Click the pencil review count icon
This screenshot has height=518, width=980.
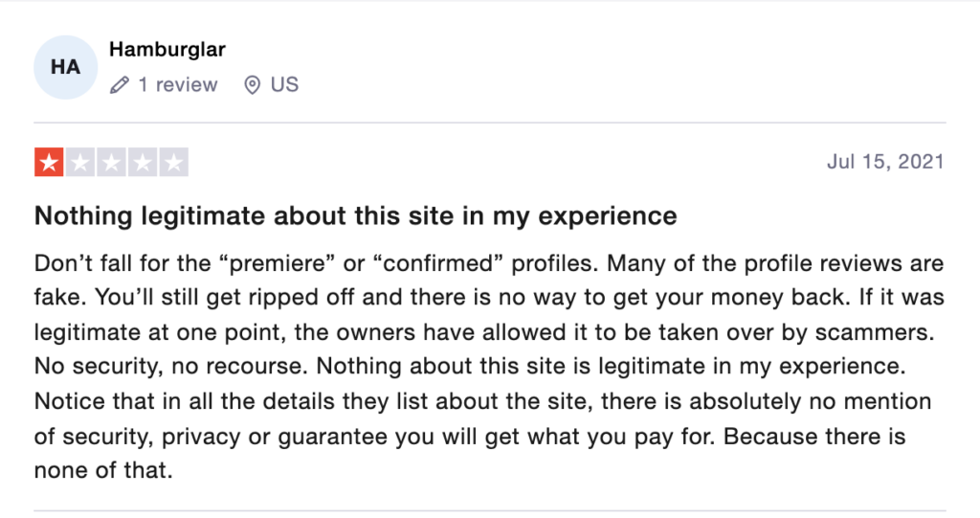pyautogui.click(x=120, y=84)
